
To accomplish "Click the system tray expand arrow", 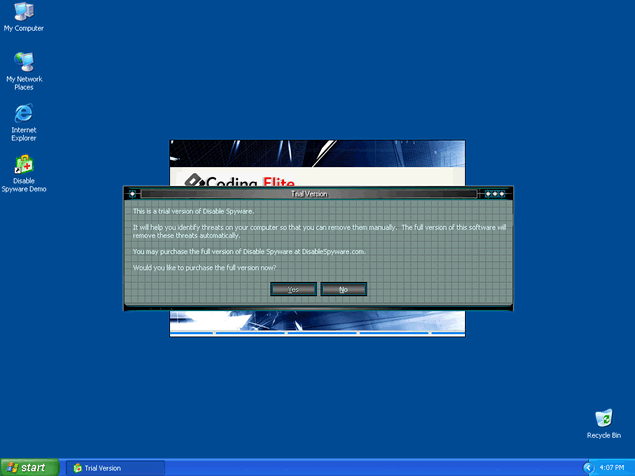I will click(587, 467).
